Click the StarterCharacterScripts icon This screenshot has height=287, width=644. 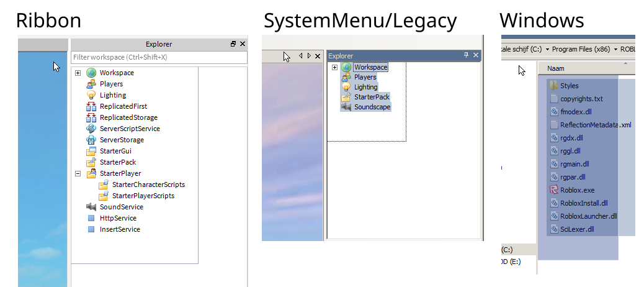104,184
